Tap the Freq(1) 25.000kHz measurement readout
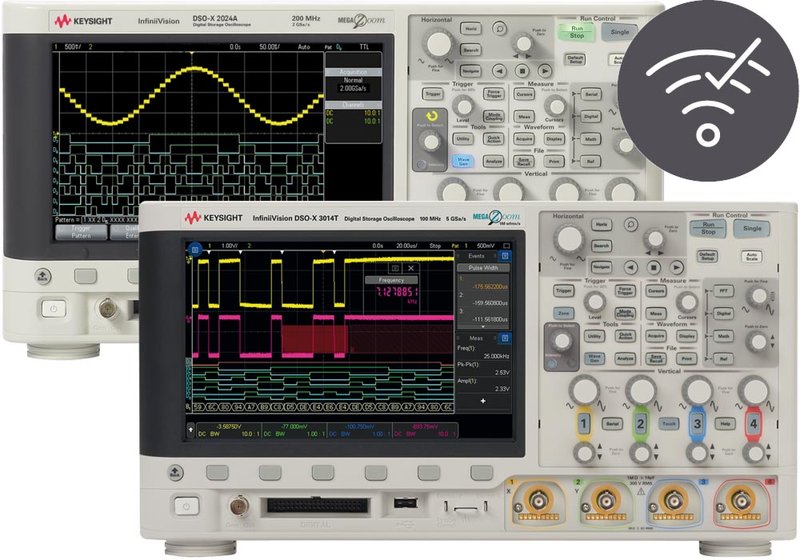Viewport: 800px width, 560px height. (x=483, y=352)
